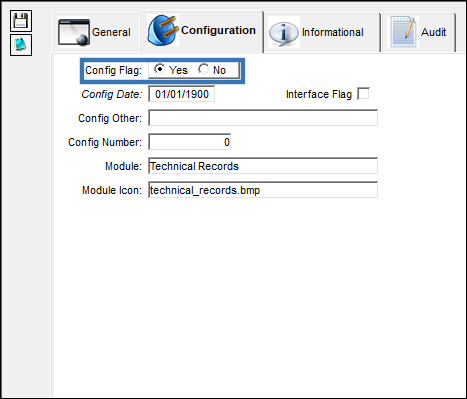This screenshot has width=467, height=399.
Task: Click the Config Other label
Action: click(x=110, y=118)
